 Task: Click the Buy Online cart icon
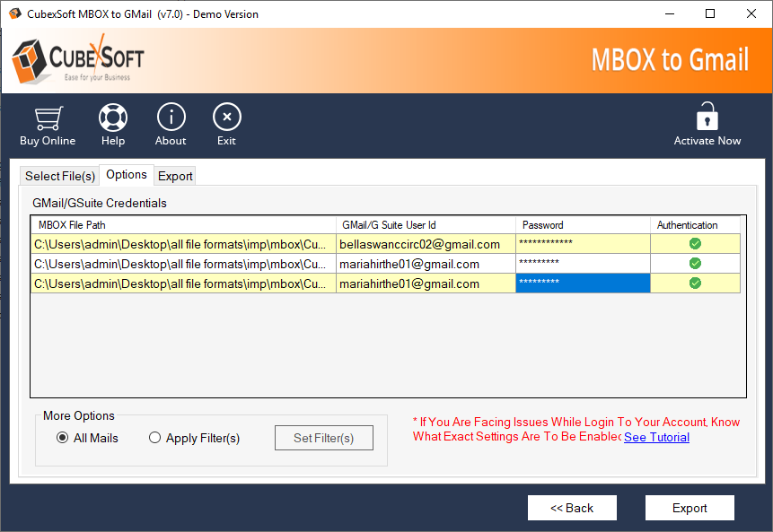tap(48, 118)
